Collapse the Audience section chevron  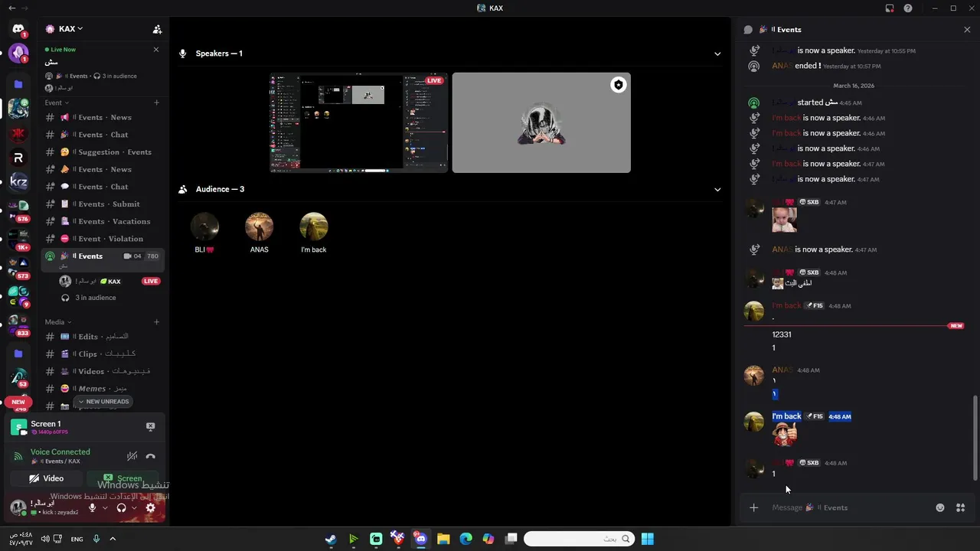(717, 189)
